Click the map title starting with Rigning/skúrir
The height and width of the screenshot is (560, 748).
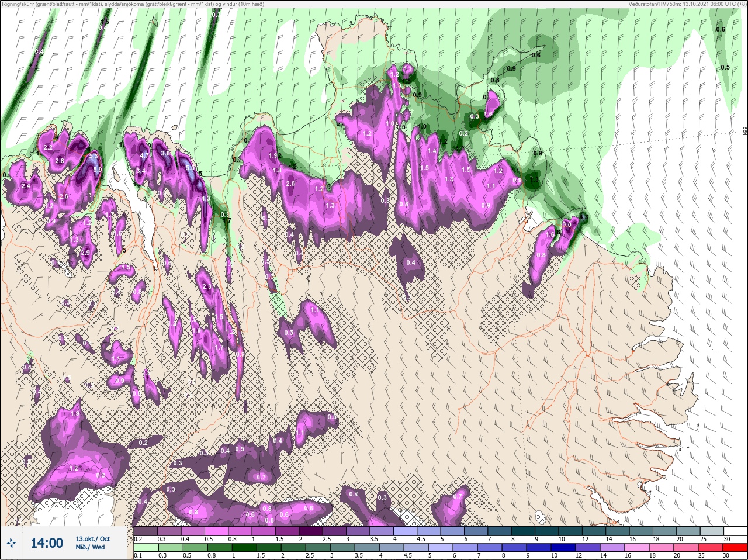[x=133, y=4]
